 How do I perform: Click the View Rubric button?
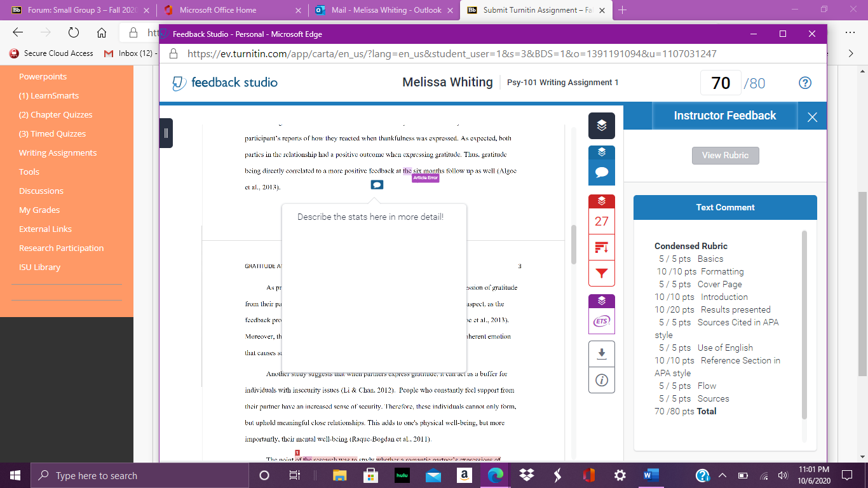725,155
